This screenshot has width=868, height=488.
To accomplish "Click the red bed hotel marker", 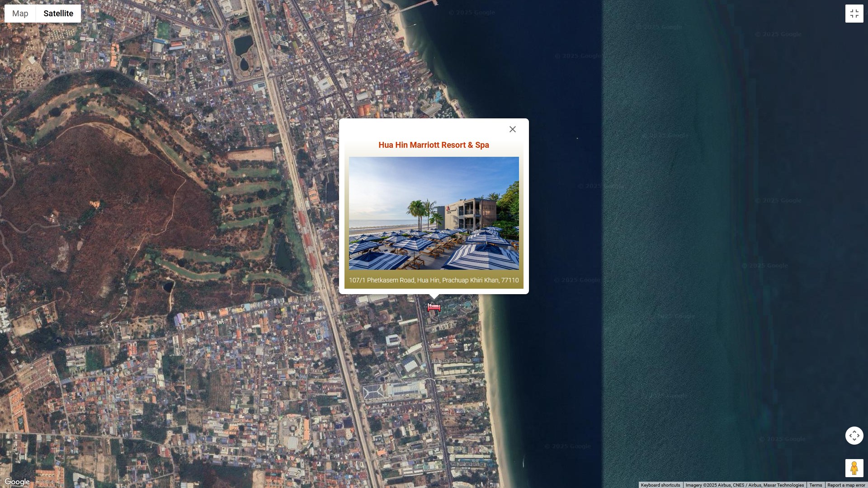I will [434, 308].
